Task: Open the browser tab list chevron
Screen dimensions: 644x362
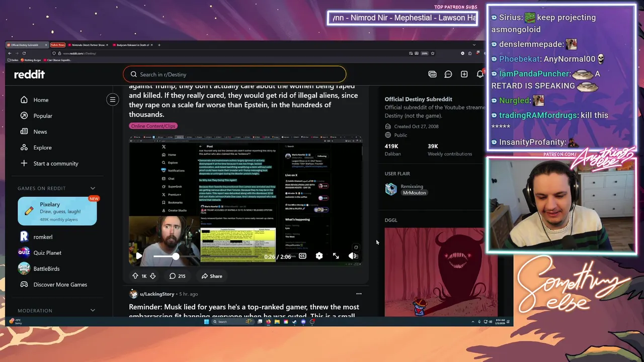Action: (x=473, y=45)
